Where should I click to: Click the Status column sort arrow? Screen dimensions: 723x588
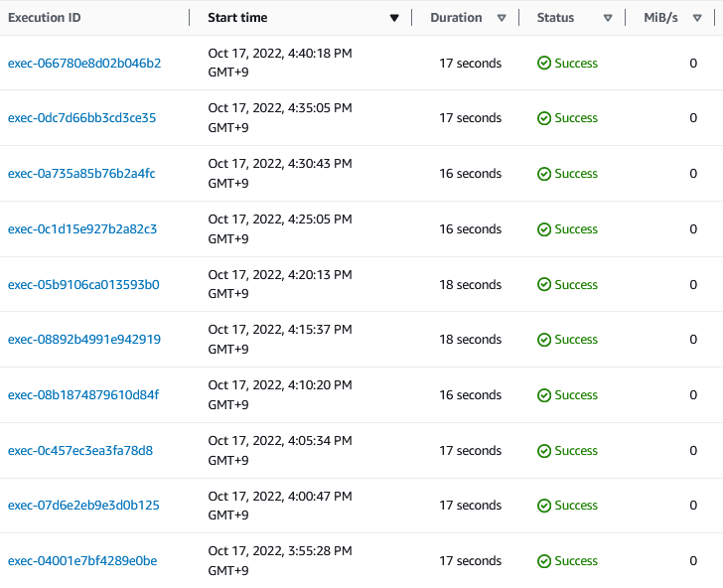point(608,18)
